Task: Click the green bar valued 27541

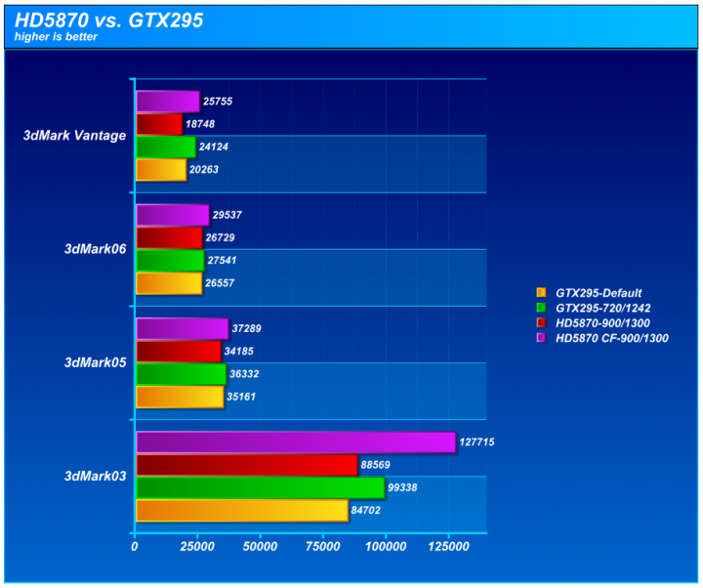Action: pos(170,261)
